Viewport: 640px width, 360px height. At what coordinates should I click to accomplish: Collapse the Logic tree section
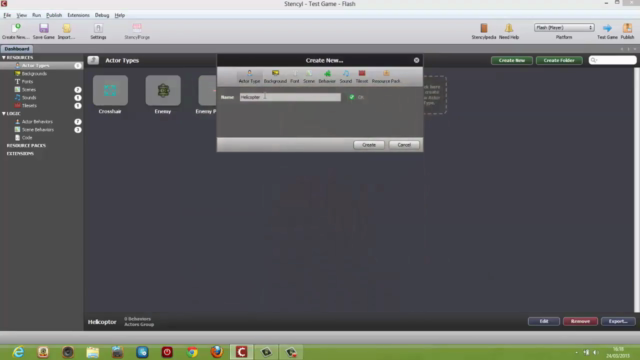coord(4,113)
